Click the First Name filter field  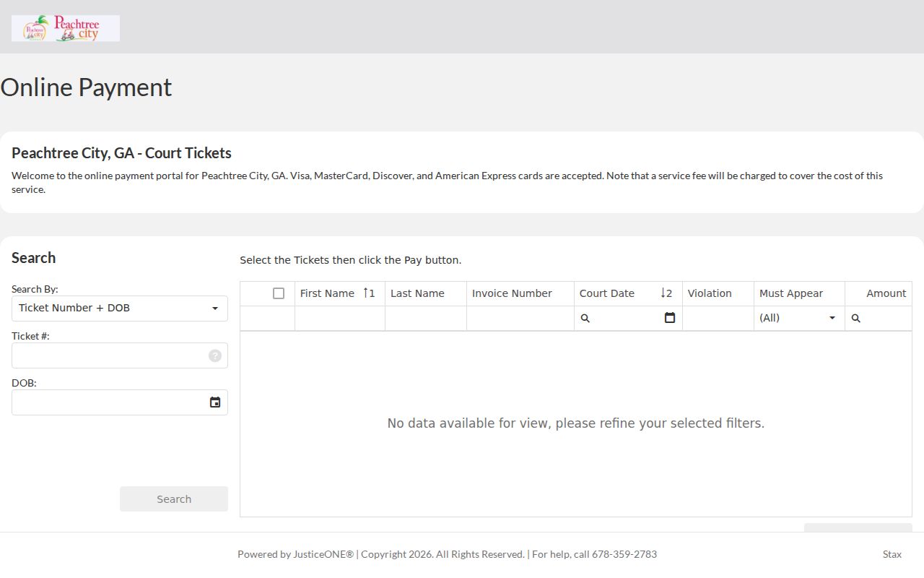340,318
